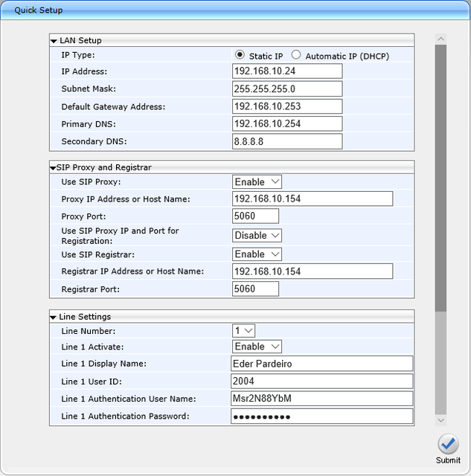The height and width of the screenshot is (476, 471).
Task: Collapse the Line Settings section
Action: pyautogui.click(x=53, y=318)
